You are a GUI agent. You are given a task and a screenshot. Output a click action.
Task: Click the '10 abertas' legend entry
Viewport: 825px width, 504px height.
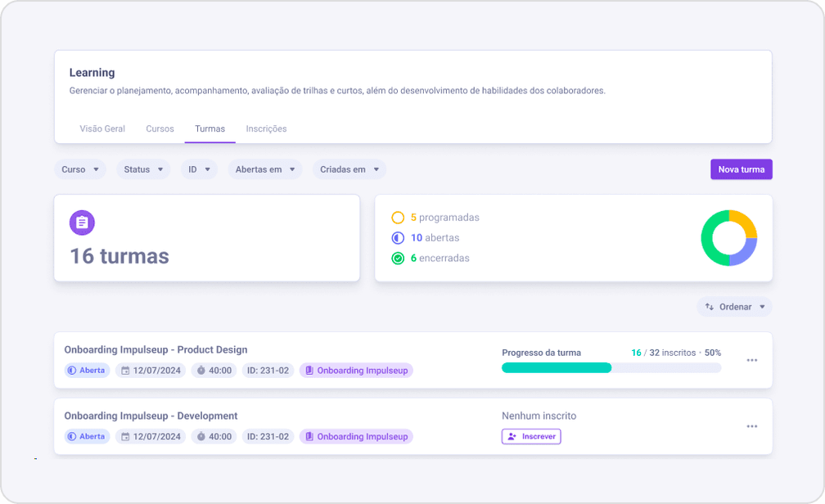[435, 238]
